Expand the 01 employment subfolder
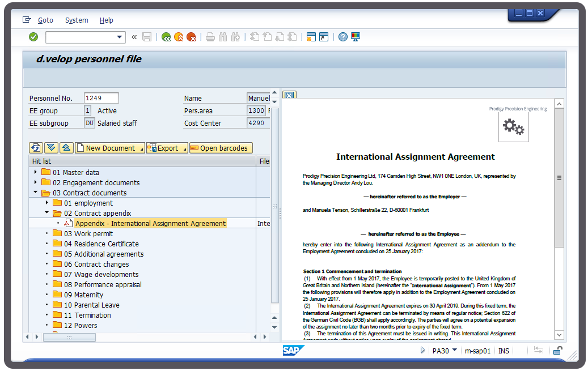This screenshot has height=371, width=588. coord(47,203)
